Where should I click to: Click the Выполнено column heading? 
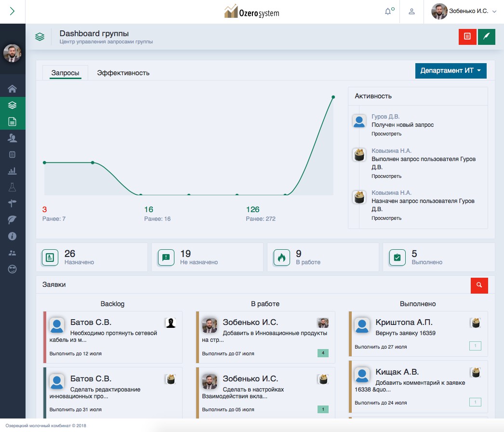tap(418, 304)
